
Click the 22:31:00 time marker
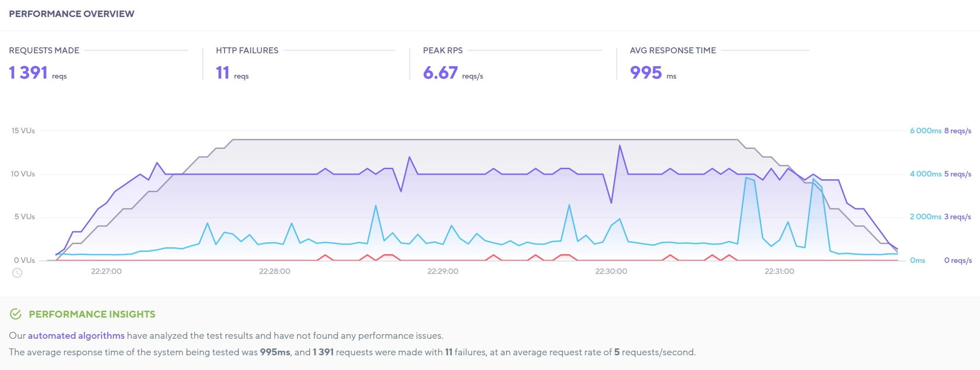[779, 271]
